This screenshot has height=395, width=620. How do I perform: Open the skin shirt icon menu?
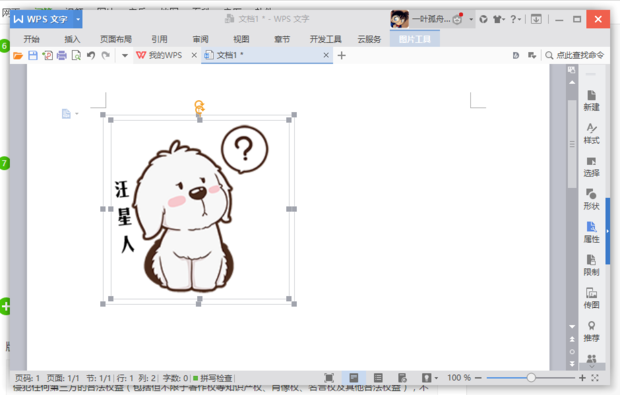pos(498,19)
